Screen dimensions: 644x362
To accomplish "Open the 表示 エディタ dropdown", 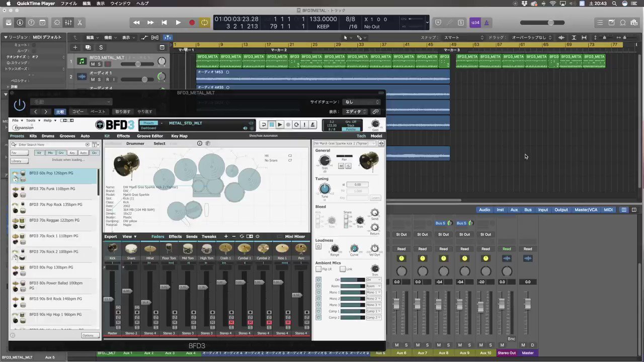I will point(355,112).
